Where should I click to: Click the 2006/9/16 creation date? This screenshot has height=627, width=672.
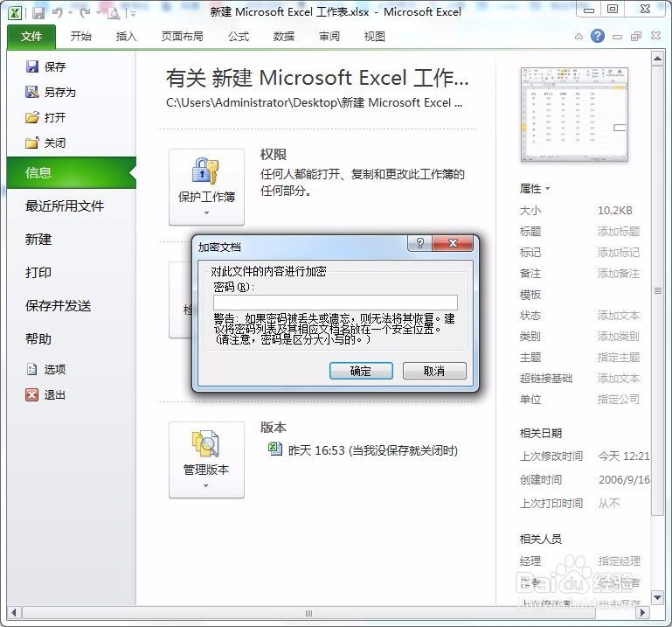click(x=624, y=479)
